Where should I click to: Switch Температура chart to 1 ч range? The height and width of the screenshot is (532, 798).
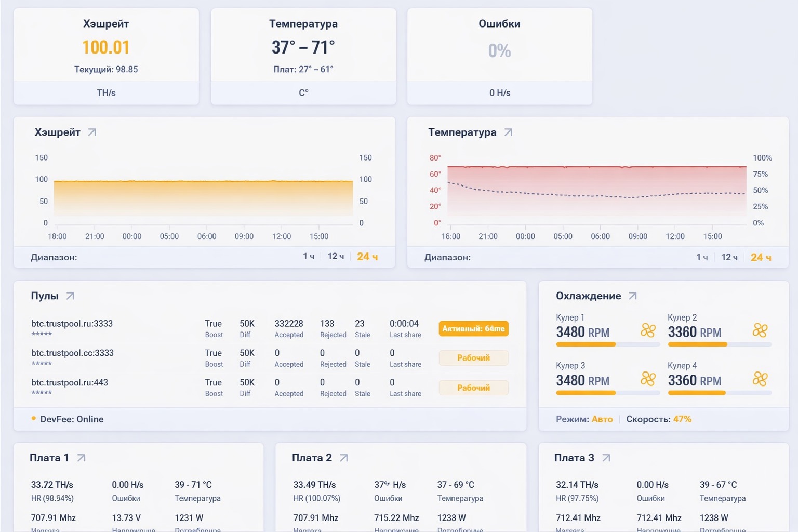pos(702,257)
